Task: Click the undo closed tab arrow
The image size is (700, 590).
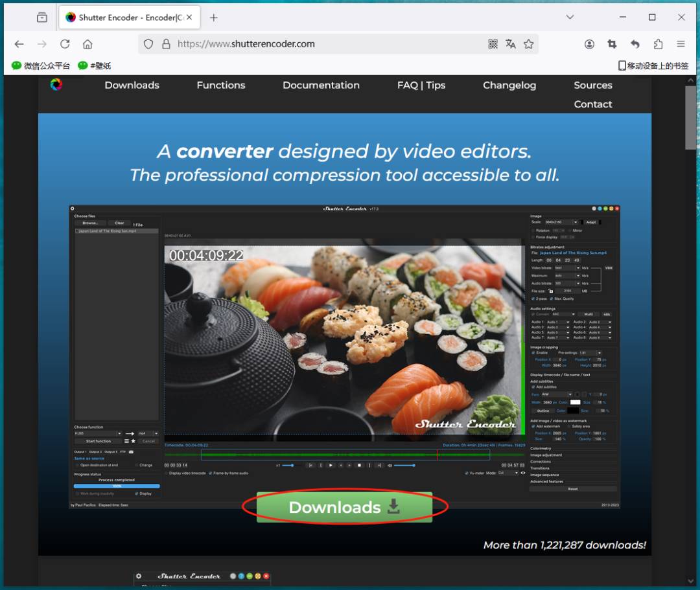Action: tap(635, 43)
